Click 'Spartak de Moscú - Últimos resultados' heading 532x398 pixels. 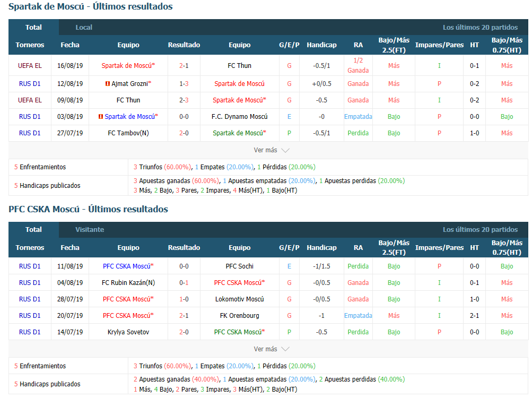[91, 6]
